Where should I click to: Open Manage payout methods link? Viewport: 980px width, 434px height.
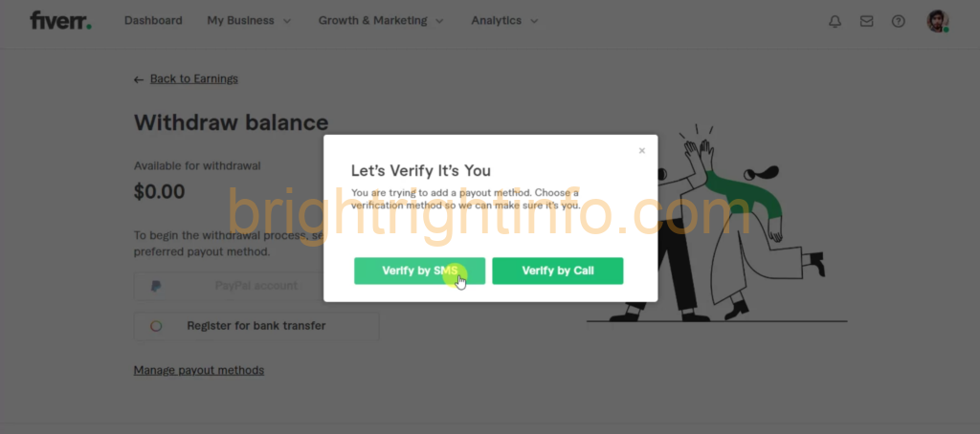click(x=199, y=370)
